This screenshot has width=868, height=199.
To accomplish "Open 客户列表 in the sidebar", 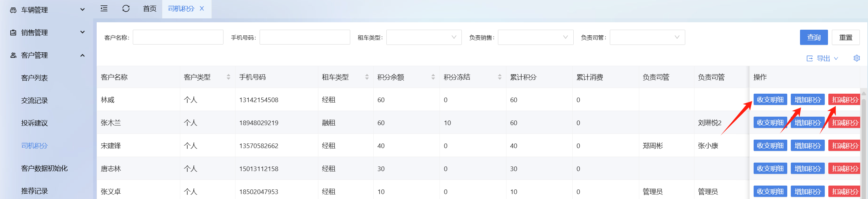I will pos(34,78).
